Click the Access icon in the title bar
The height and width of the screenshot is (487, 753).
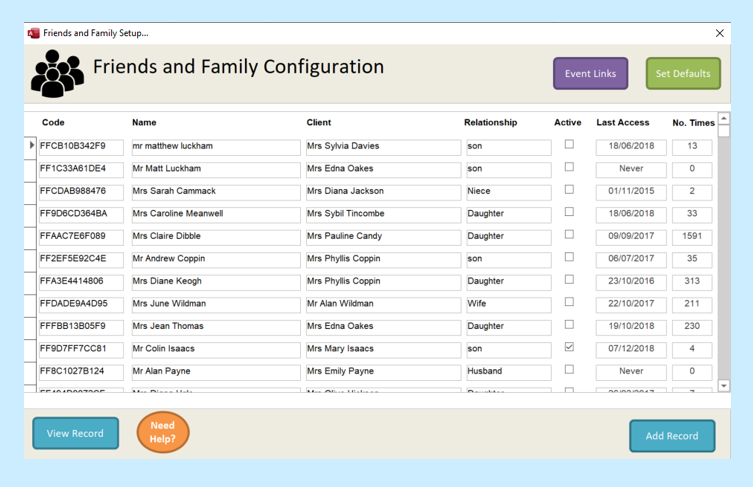click(34, 33)
